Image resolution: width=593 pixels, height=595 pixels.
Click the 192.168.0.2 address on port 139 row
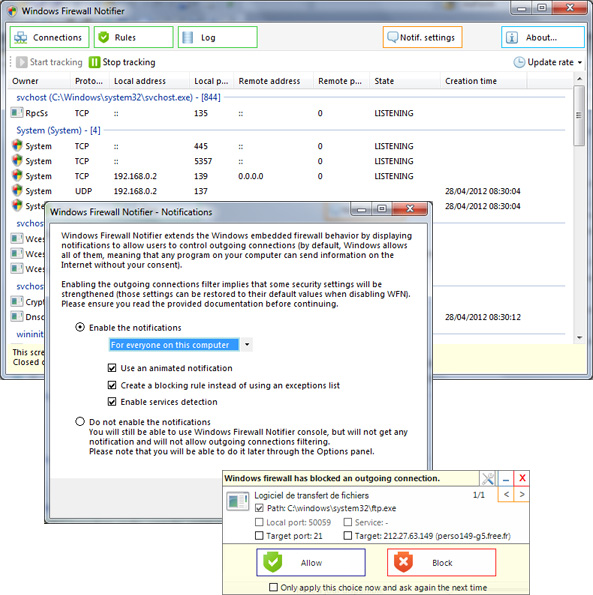135,176
